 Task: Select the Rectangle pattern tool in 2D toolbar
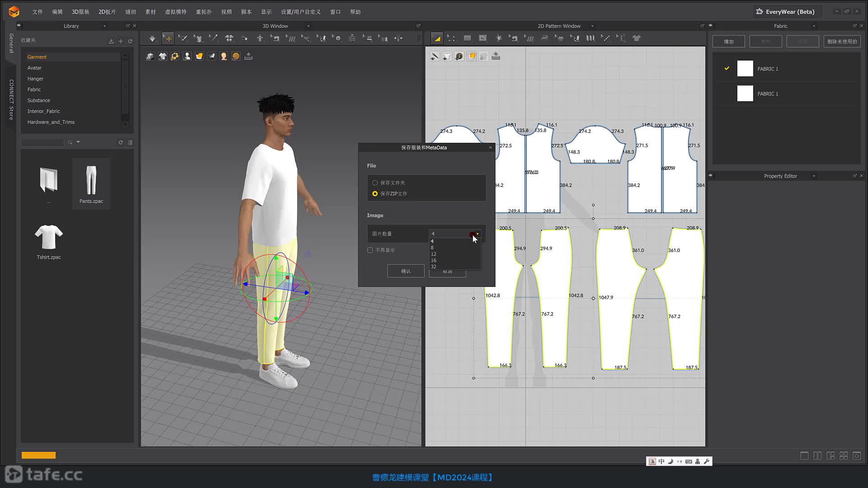point(467,39)
